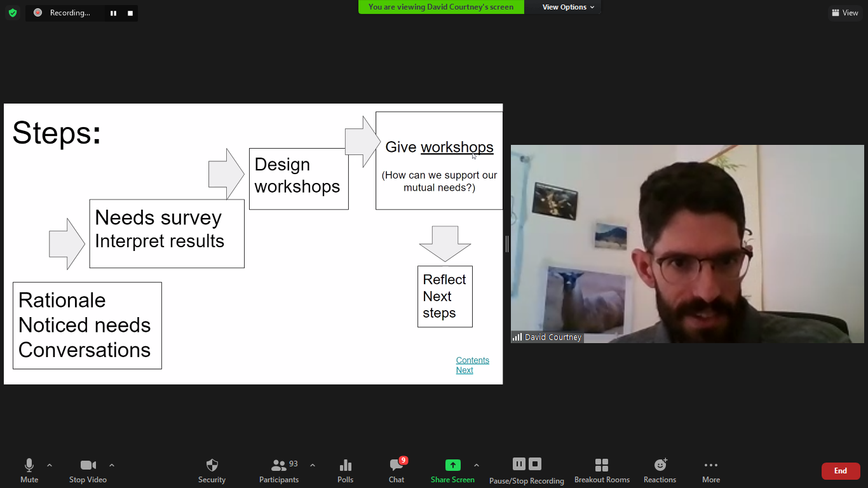This screenshot has height=488, width=868.
Task: Stop recording in the bottom toolbar
Action: click(x=535, y=464)
